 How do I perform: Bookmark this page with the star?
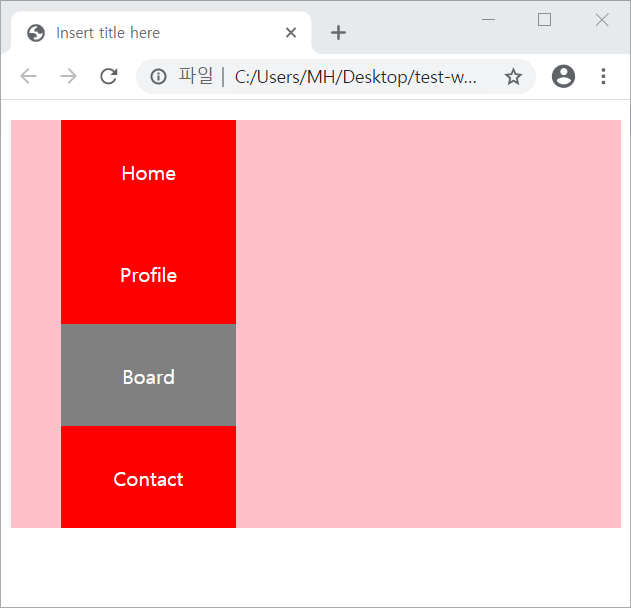tap(513, 76)
